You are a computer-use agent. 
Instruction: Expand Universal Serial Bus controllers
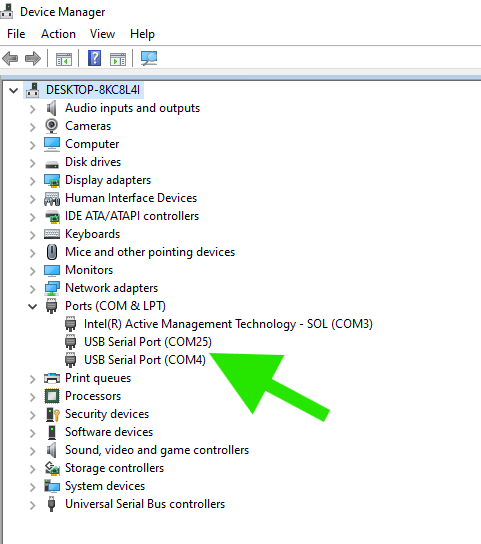[33, 505]
